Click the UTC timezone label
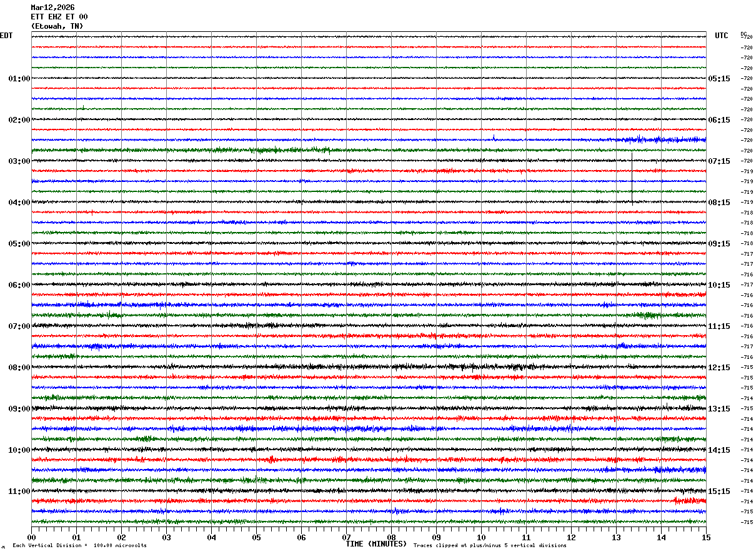Image resolution: width=756 pixels, height=554 pixels. (722, 36)
